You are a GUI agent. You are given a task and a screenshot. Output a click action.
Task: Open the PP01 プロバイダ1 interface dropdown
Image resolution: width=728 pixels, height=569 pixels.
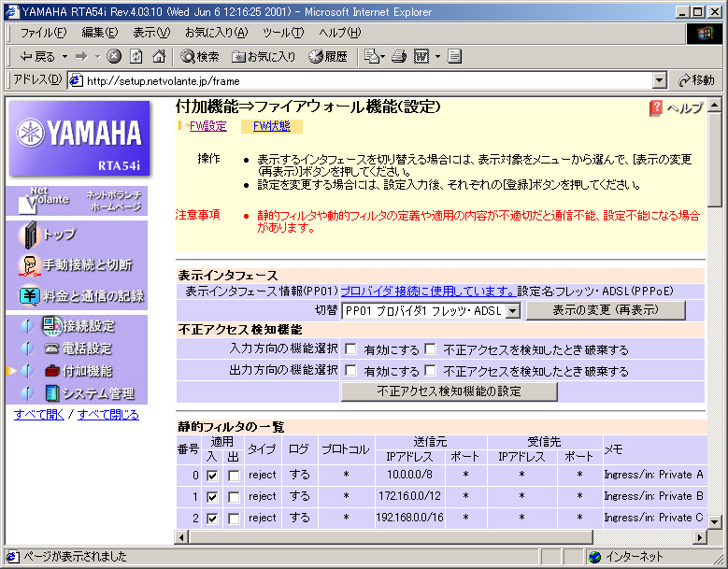coord(512,310)
